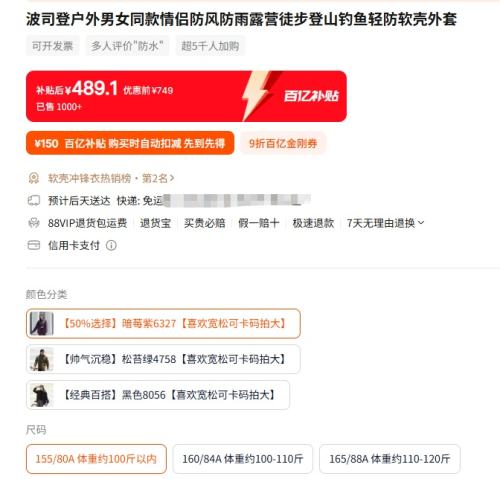This screenshot has width=500, height=479.
Task: Select the 160/84A size option
Action: [243, 459]
